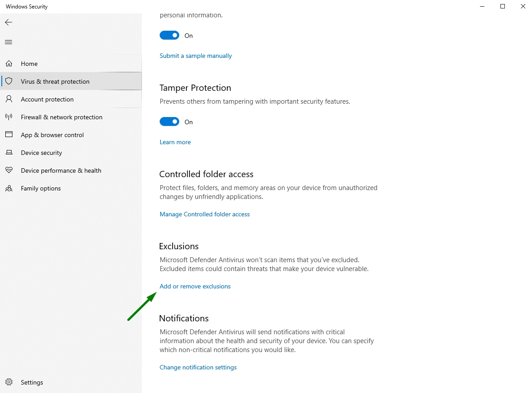Open App & browser control

71,135
